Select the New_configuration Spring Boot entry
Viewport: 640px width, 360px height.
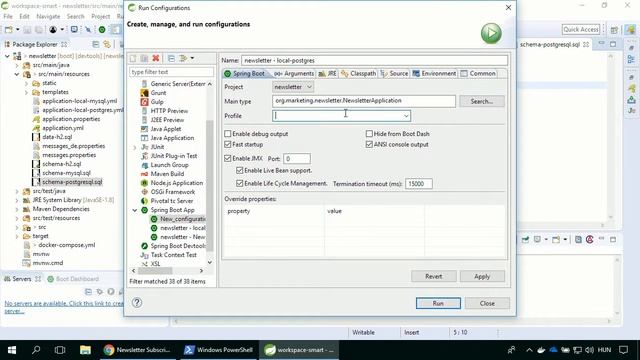[x=182, y=219]
